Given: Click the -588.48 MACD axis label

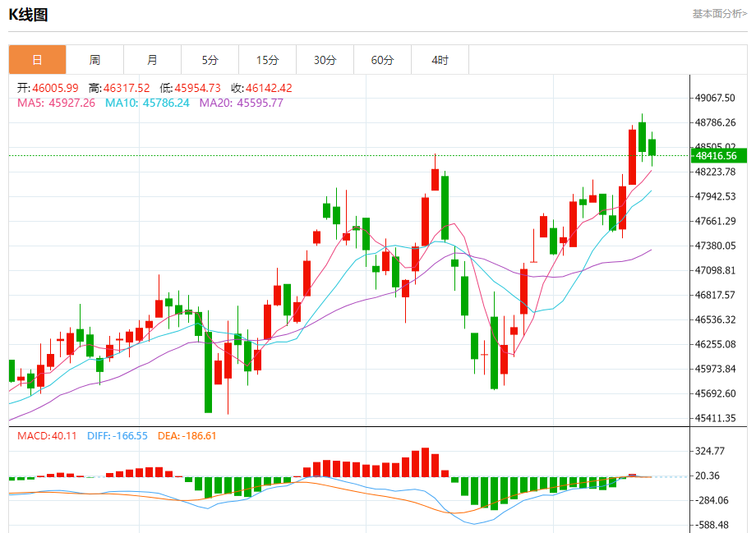Looking at the screenshot, I should 712,525.
